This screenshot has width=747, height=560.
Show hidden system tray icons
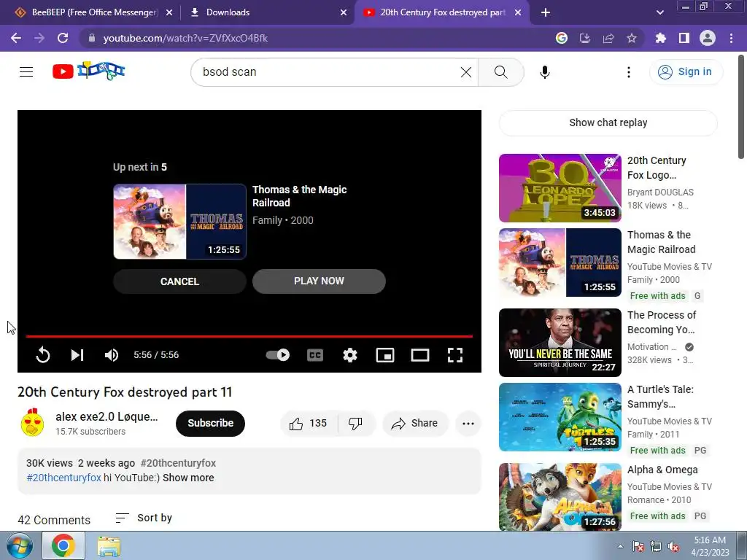[620, 546]
